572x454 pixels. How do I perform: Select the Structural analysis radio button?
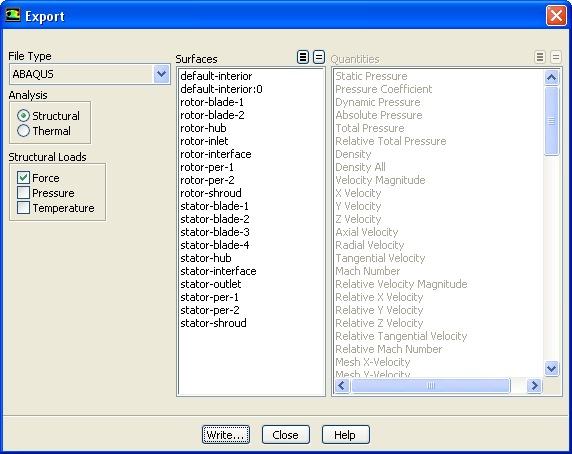tap(23, 116)
